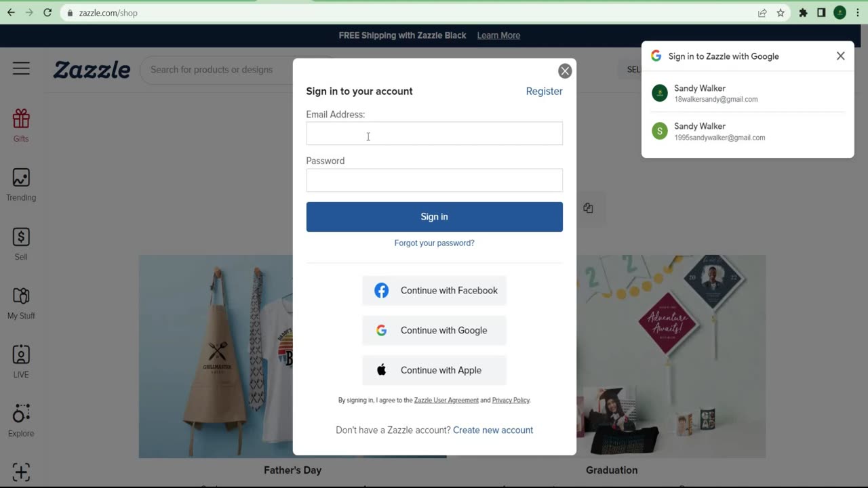This screenshot has height=488, width=868.
Task: Click the share page icon in address bar
Action: (762, 13)
